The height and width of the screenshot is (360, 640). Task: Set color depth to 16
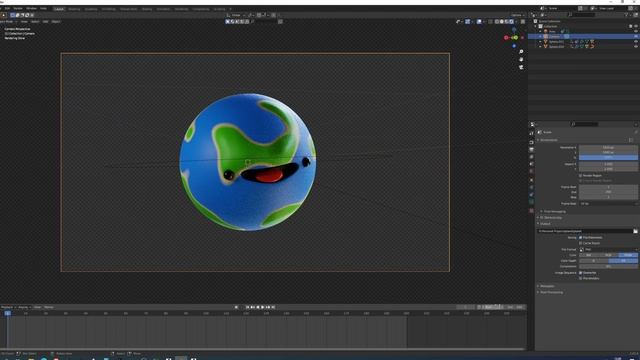623,260
